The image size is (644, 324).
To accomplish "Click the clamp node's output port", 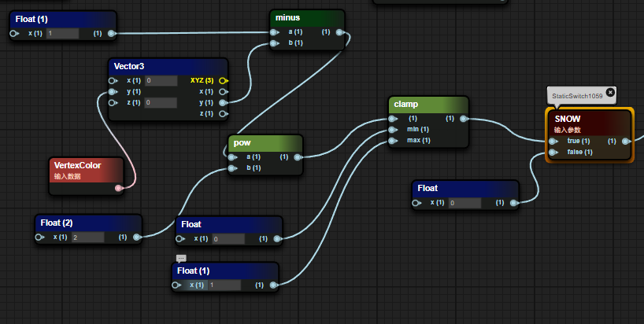I will (464, 119).
